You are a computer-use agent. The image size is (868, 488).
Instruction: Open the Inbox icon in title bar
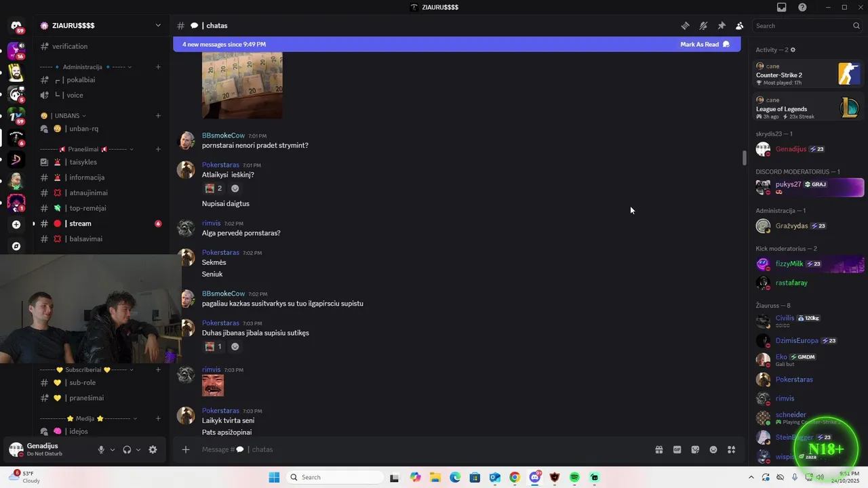click(x=782, y=7)
